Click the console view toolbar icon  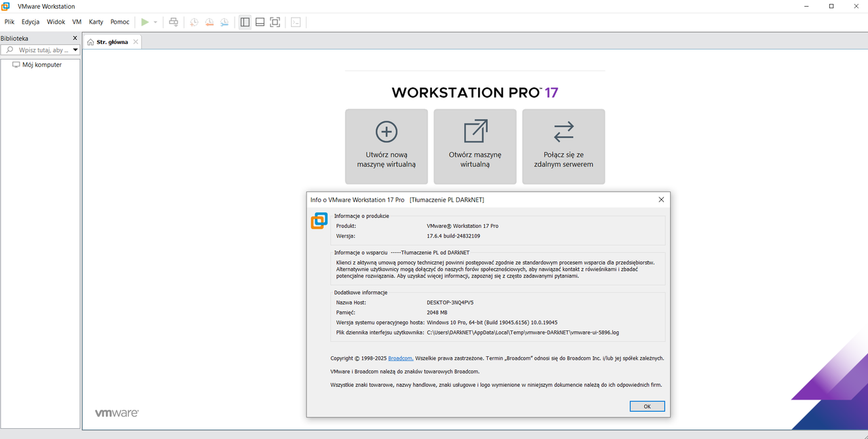(296, 22)
